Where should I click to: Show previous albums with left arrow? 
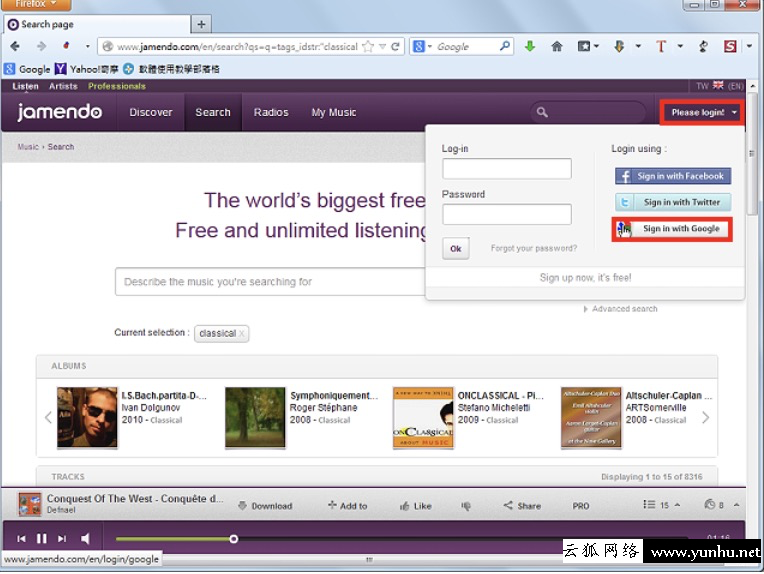coord(48,418)
